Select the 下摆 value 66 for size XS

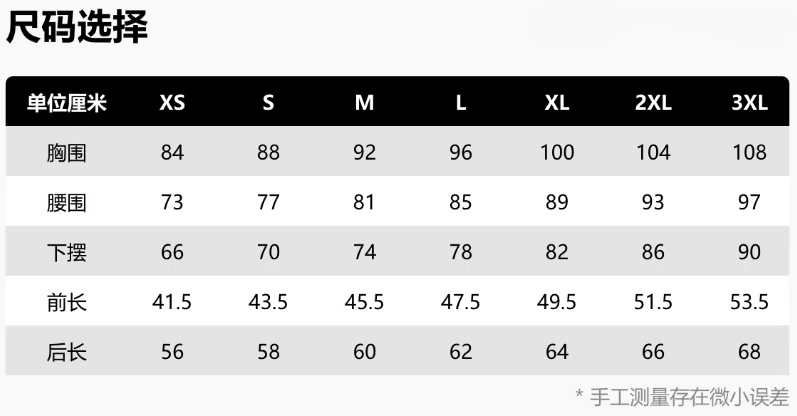(172, 252)
